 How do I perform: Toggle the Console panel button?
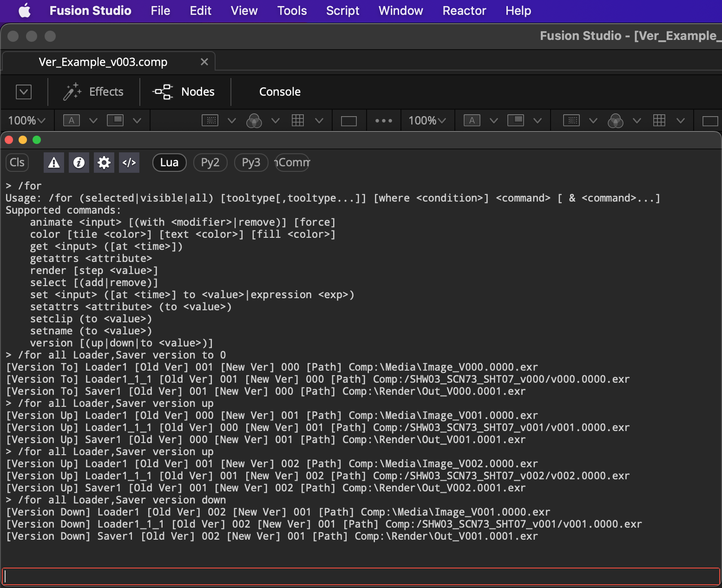pos(280,91)
